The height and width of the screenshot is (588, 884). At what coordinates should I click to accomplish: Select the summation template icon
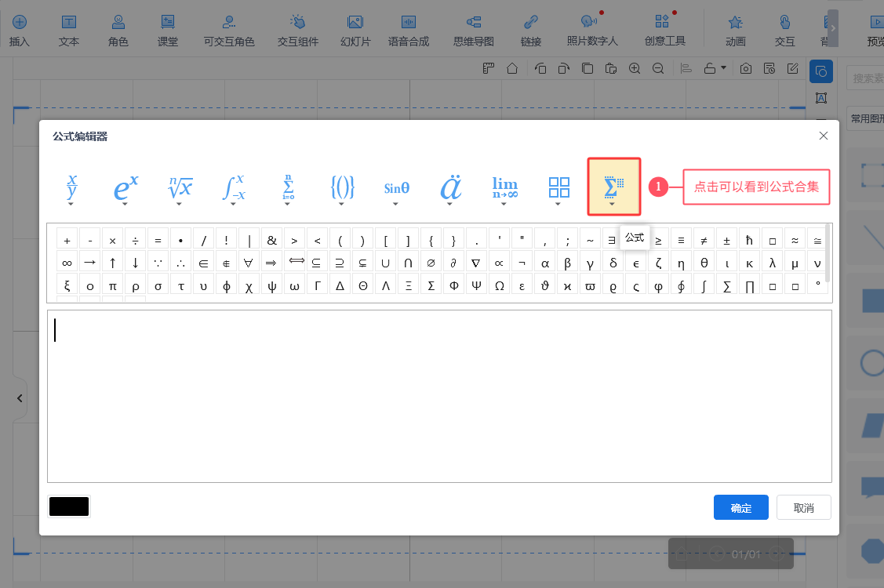pos(288,188)
